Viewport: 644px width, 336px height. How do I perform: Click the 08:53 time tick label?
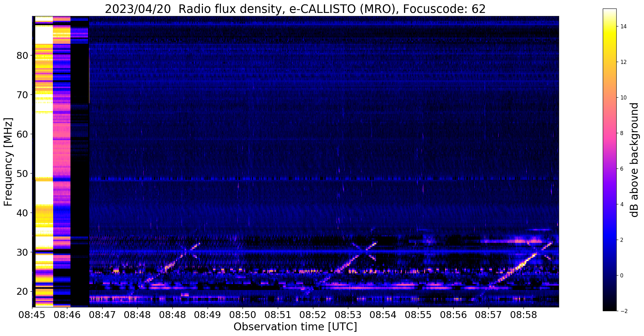pos(348,315)
